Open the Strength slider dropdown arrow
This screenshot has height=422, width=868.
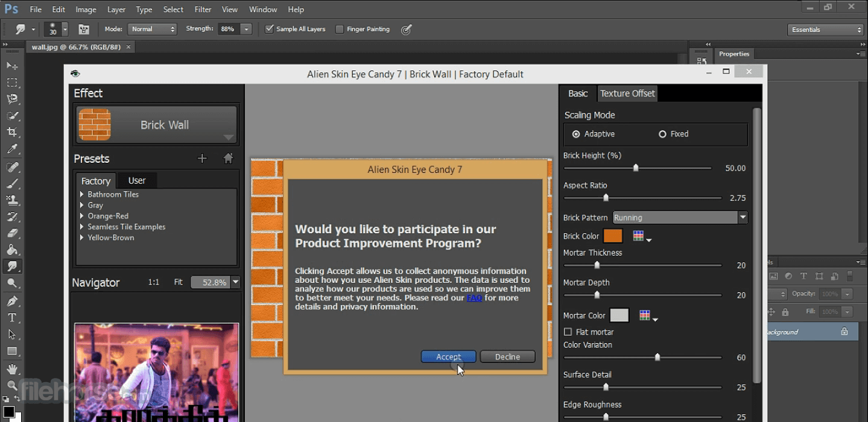246,29
